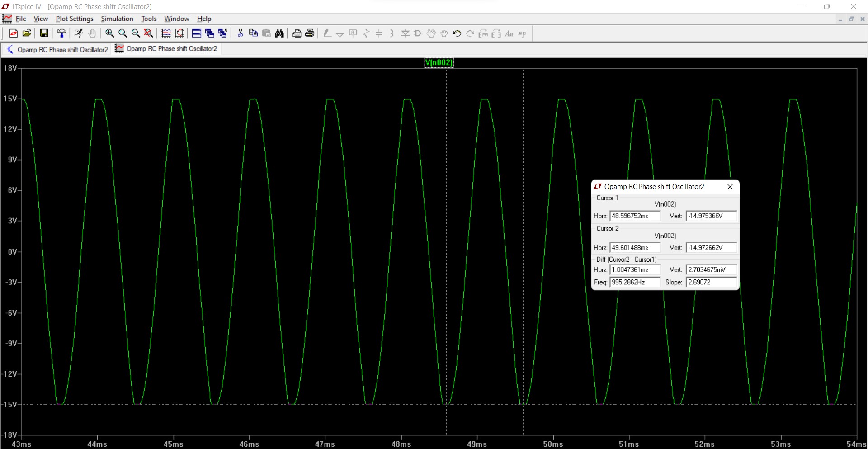Click the V(n002) trace label
Viewport: 868px width, 449px height.
pos(438,63)
